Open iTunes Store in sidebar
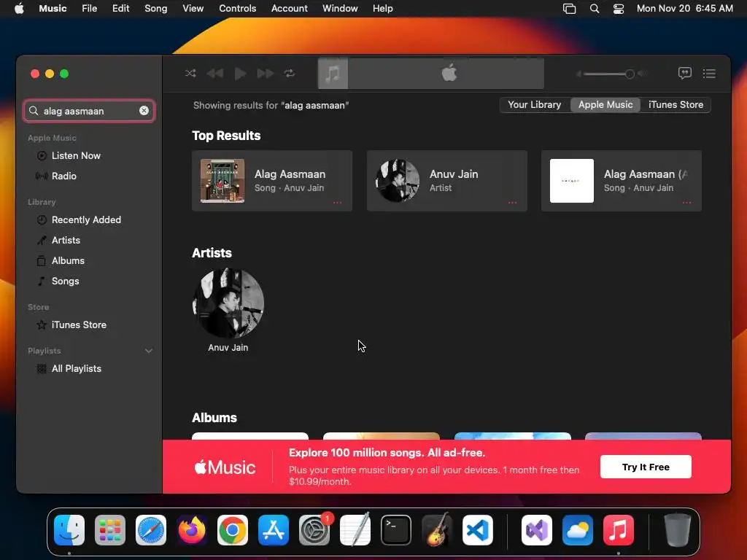Screen dimensions: 747x560 79,324
